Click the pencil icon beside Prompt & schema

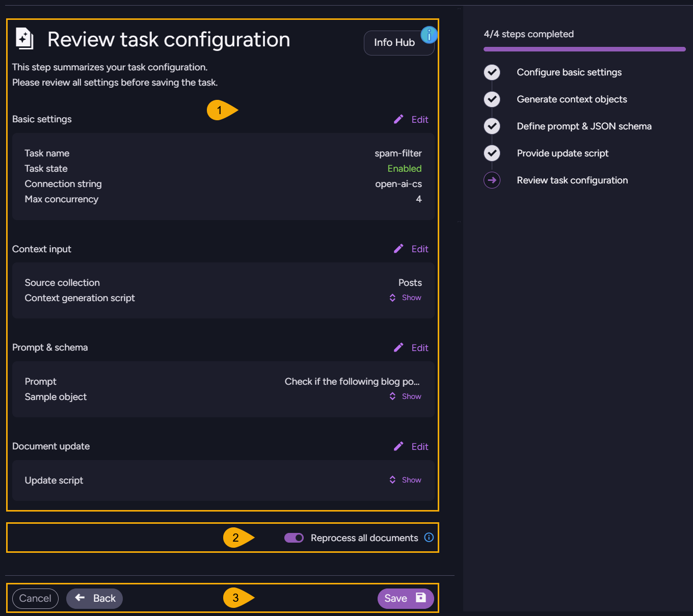[398, 347]
